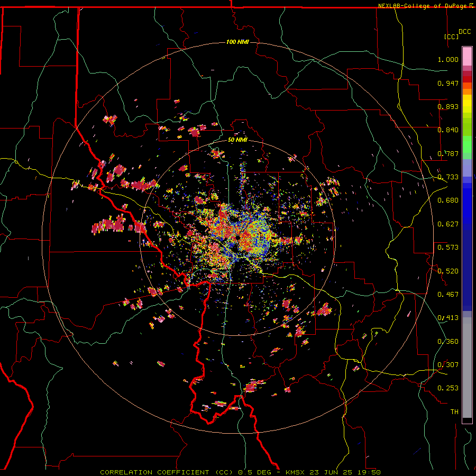Click the 0.947 value on the scale
The height and width of the screenshot is (476, 476).
448,83
